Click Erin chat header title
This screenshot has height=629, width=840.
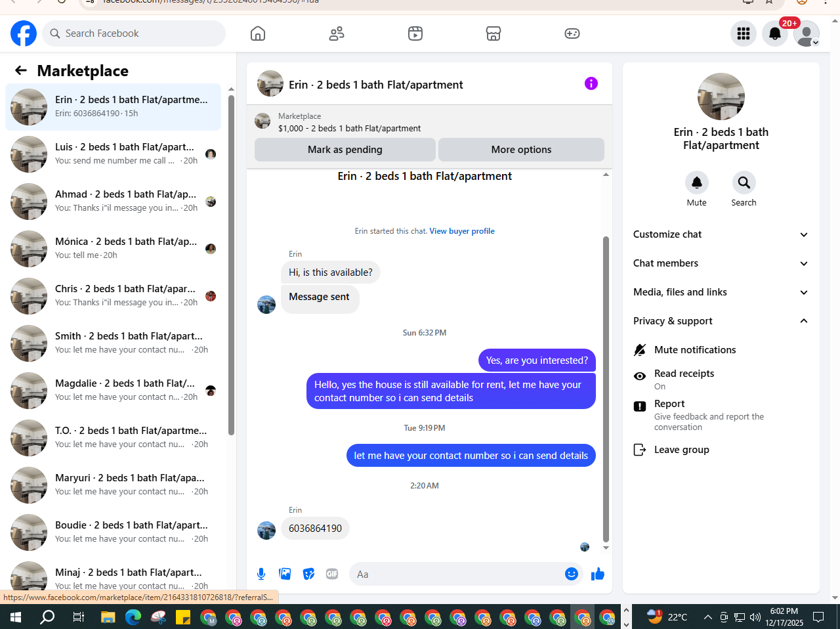(x=376, y=85)
